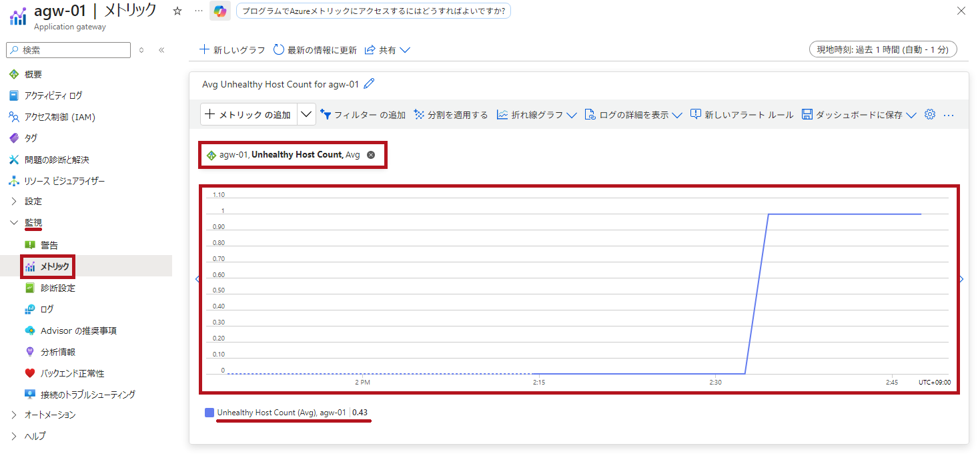
Task: Click the 分析情報 lightbulb icon
Action: 29,352
